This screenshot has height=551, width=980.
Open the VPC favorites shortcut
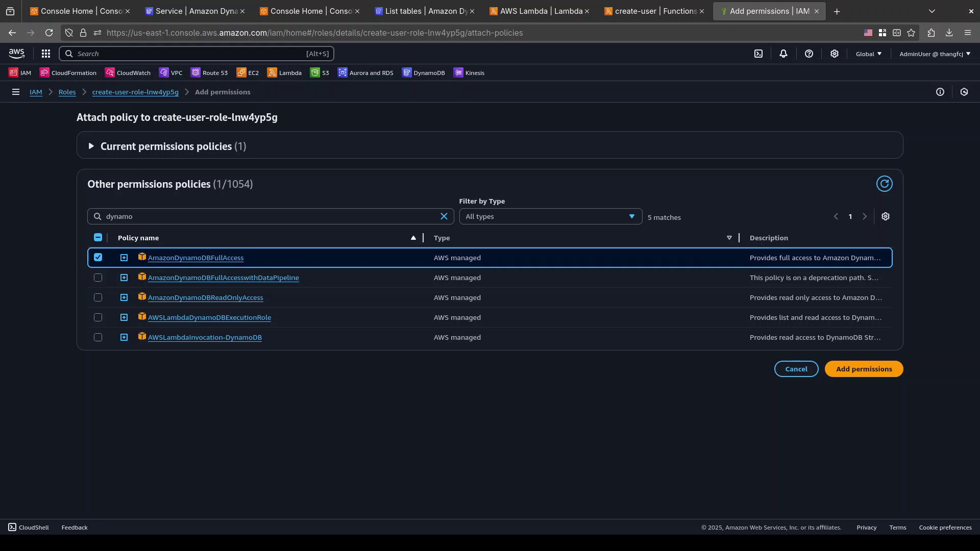coord(170,72)
